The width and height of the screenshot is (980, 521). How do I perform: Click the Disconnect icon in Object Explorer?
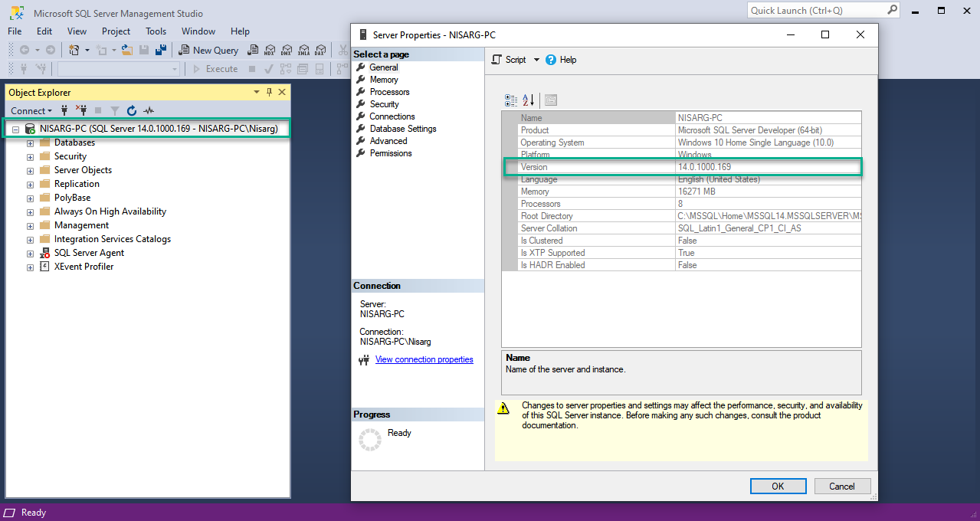tap(80, 111)
